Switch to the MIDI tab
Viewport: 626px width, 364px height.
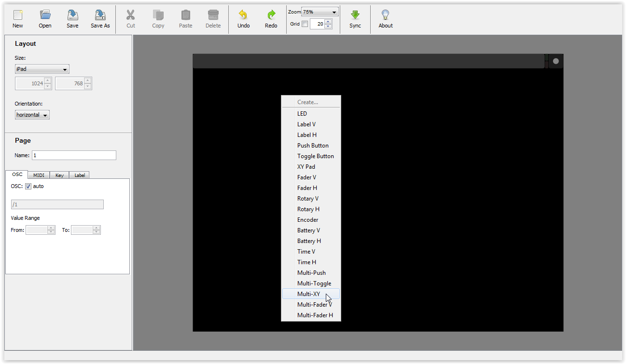click(x=39, y=175)
